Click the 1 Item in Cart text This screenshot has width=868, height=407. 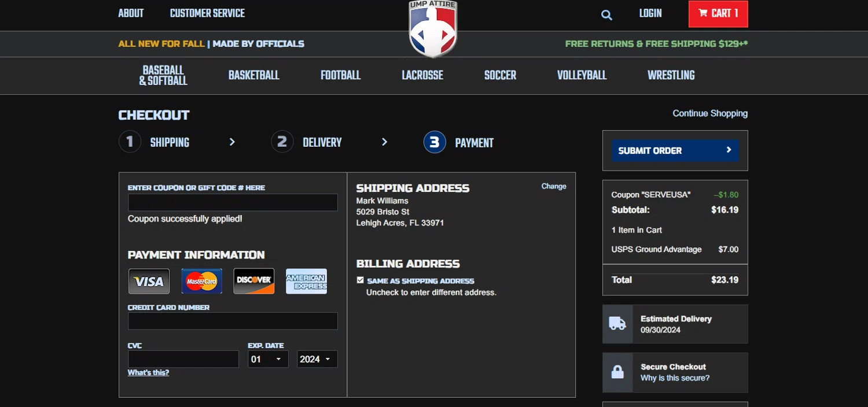click(x=637, y=230)
